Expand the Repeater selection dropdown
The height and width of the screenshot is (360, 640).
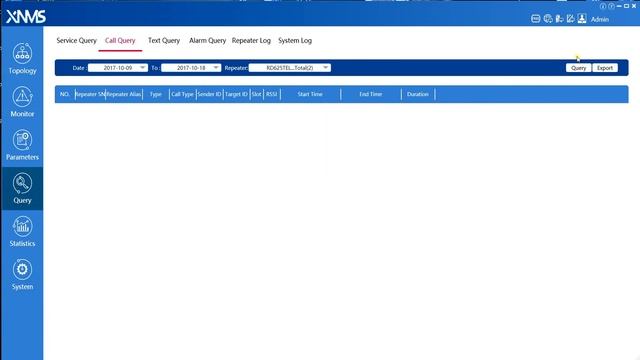(326, 68)
